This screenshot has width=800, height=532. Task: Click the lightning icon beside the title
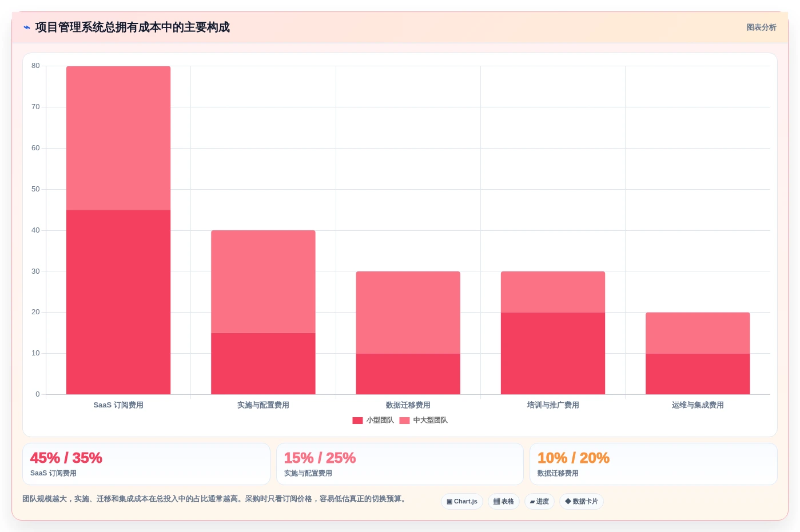click(x=26, y=27)
